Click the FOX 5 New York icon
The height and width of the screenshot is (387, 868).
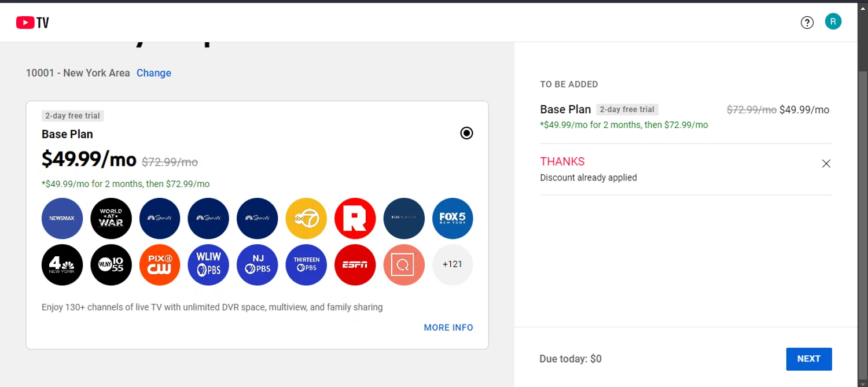tap(453, 219)
